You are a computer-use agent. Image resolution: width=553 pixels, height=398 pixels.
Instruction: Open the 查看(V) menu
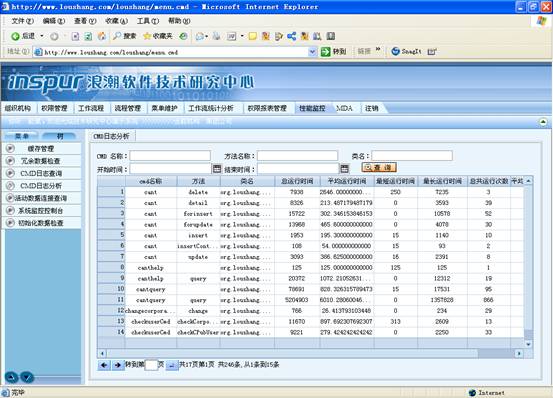(x=85, y=21)
